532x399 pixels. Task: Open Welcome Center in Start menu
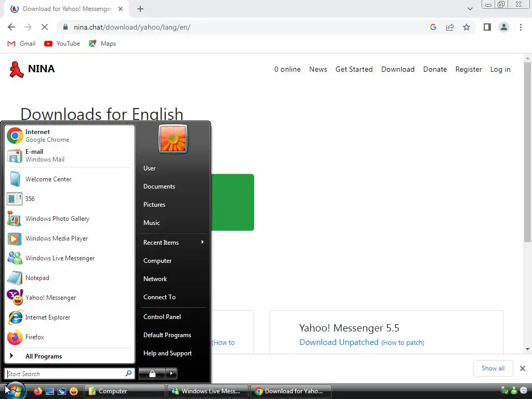point(70,179)
